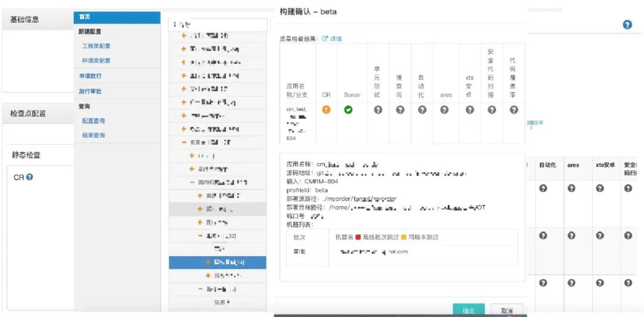Click the 输入: CMRM-804 line

(312, 181)
